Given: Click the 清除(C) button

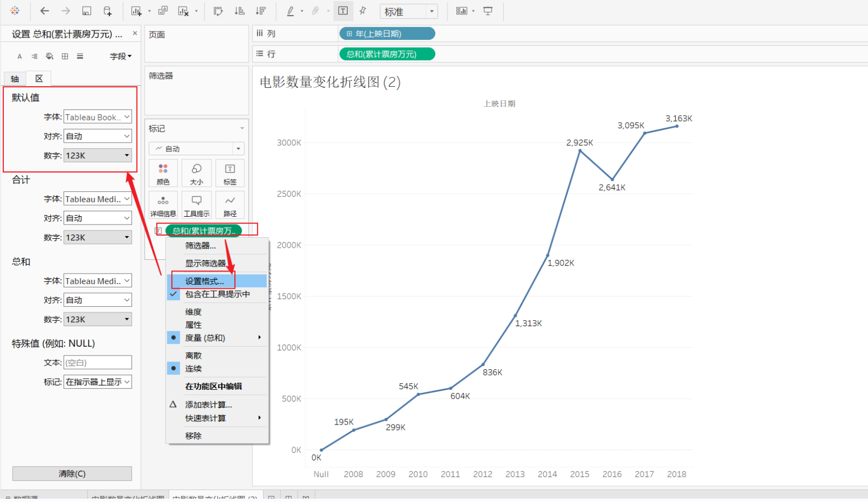Looking at the screenshot, I should [x=72, y=474].
